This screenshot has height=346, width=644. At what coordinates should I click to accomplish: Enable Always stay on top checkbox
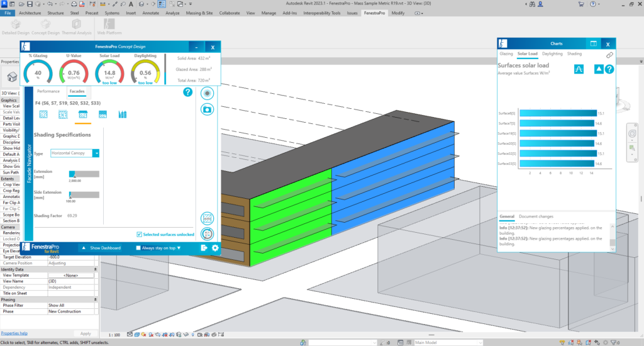click(x=138, y=248)
